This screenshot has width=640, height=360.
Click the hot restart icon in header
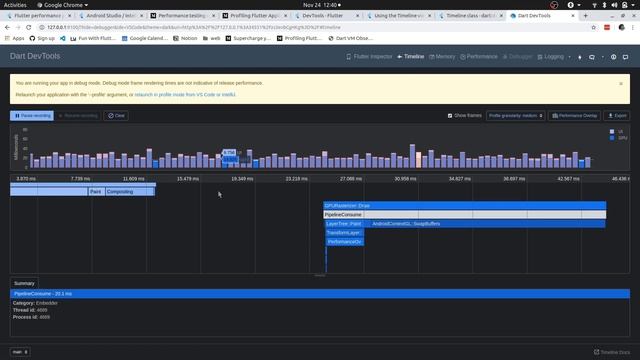pyautogui.click(x=592, y=57)
